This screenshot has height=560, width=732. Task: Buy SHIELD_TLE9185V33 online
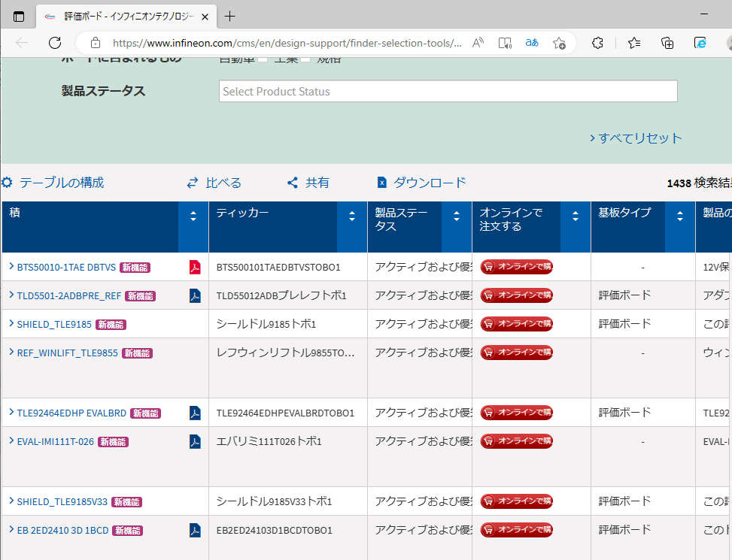click(x=517, y=501)
